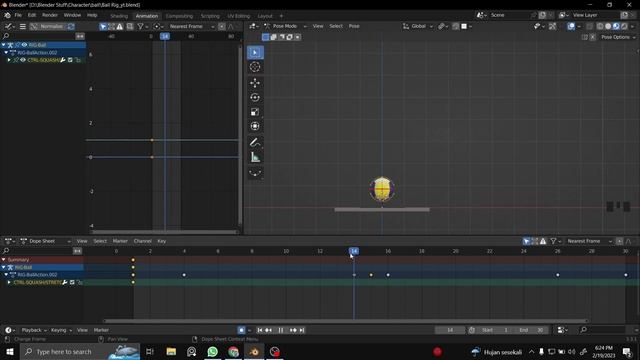The image size is (640, 360).
Task: Select the Move tool
Action: click(x=255, y=83)
